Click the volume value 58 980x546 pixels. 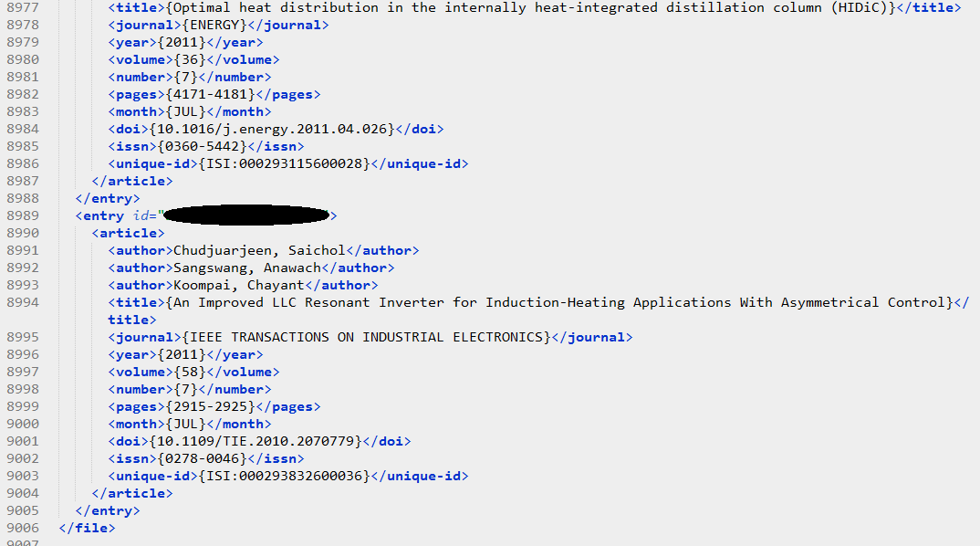click(190, 373)
